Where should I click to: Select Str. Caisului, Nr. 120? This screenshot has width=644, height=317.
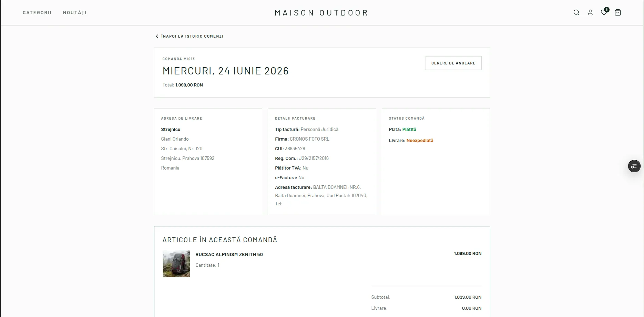[x=182, y=149]
